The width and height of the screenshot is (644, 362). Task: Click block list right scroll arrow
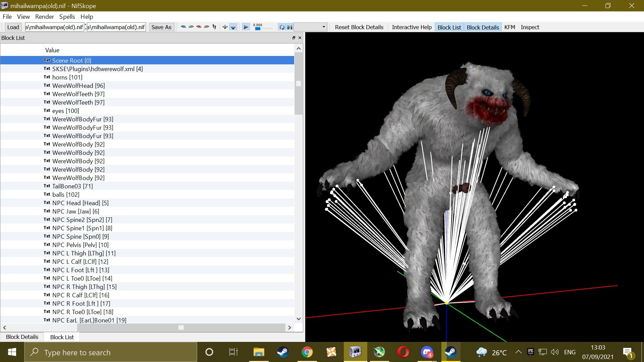289,327
